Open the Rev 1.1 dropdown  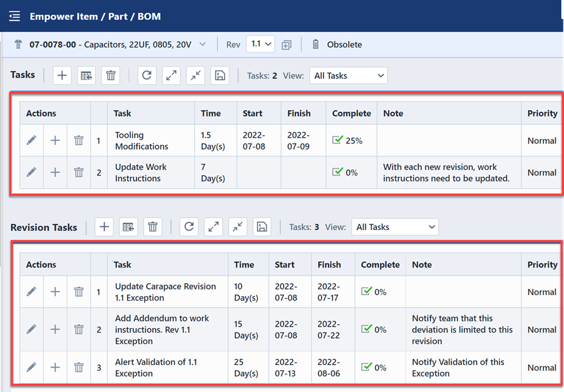260,44
